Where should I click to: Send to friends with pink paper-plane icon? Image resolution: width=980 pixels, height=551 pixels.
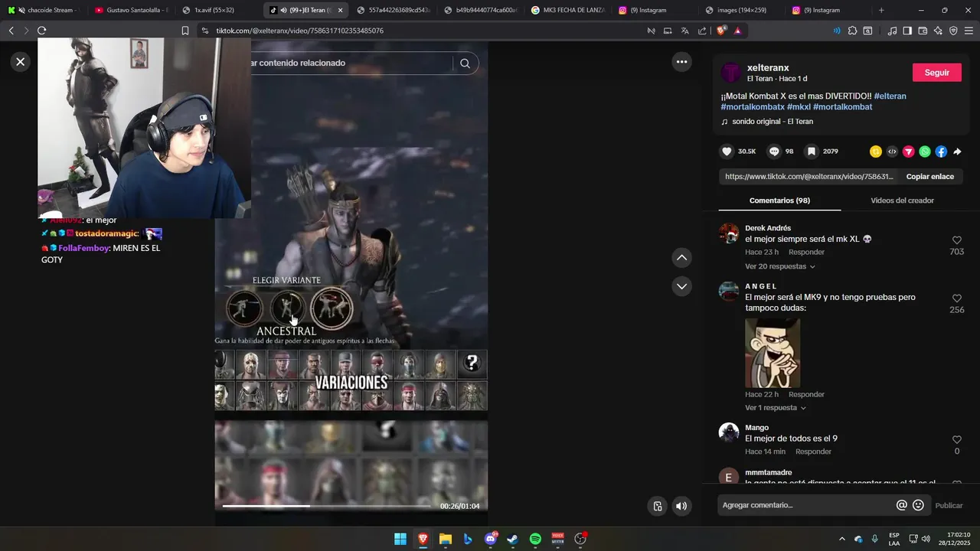click(x=909, y=152)
